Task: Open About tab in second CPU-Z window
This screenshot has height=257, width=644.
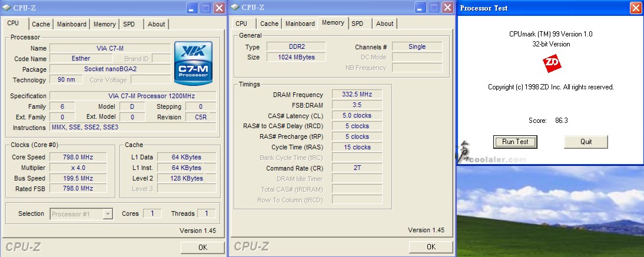Action: pos(384,24)
